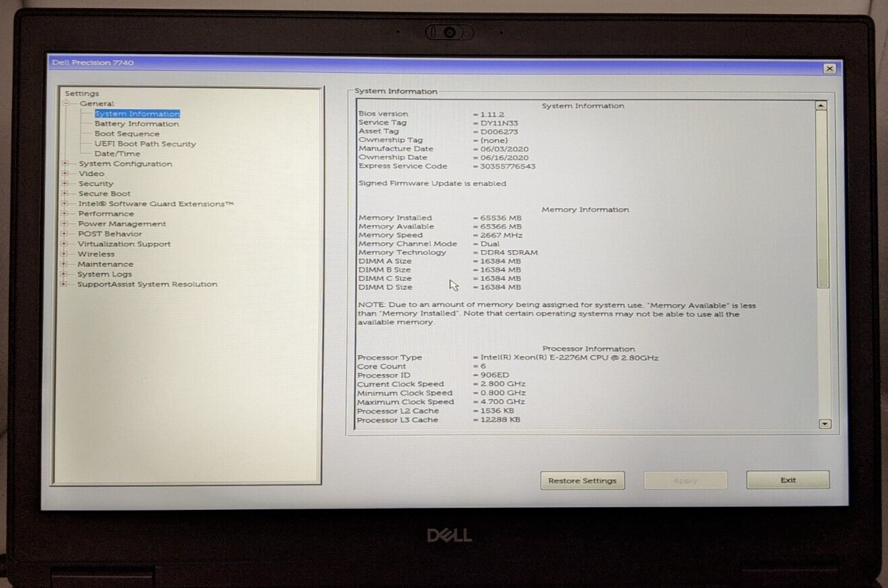Screen dimensions: 888x588
Task: Select the Wireless category label
Action: coord(96,254)
